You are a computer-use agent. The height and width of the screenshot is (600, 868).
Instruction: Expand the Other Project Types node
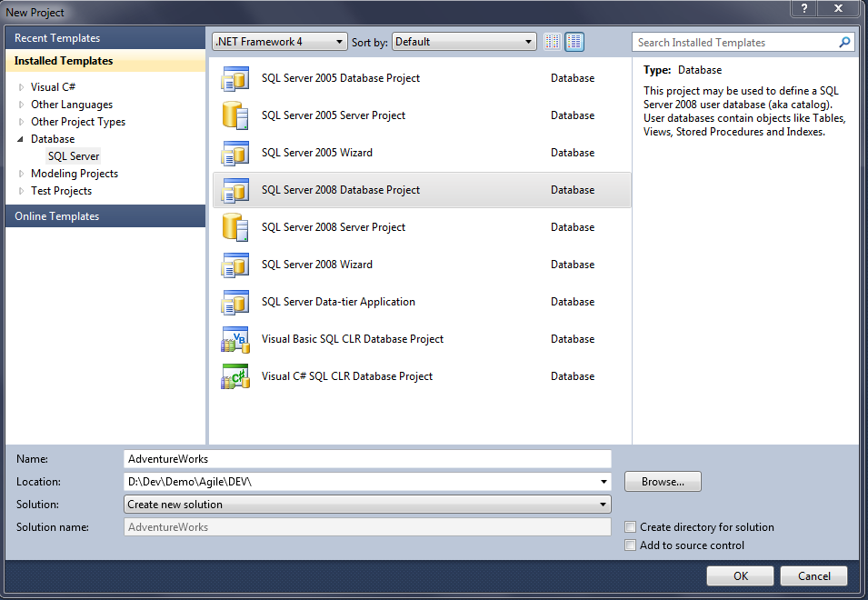click(21, 122)
